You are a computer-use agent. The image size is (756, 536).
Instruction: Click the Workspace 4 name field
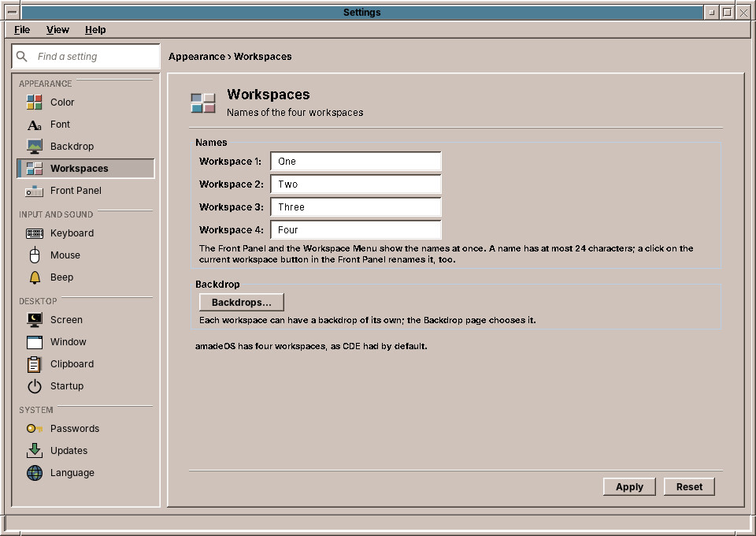click(x=356, y=229)
